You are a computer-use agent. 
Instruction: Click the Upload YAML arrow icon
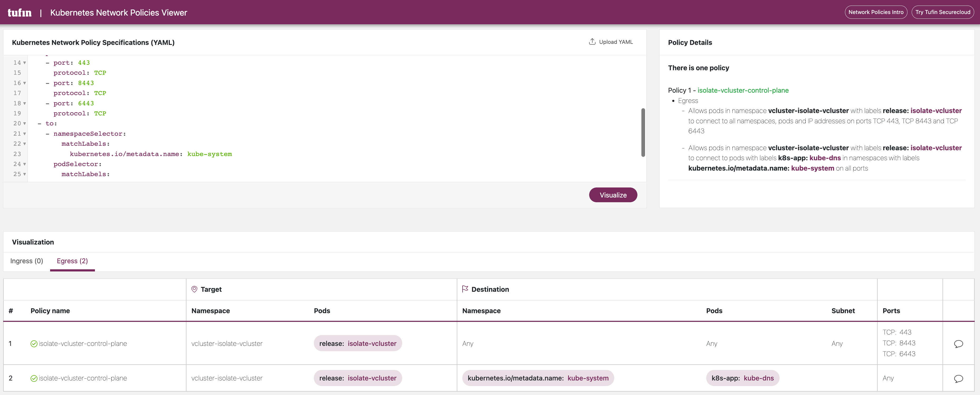click(x=592, y=41)
